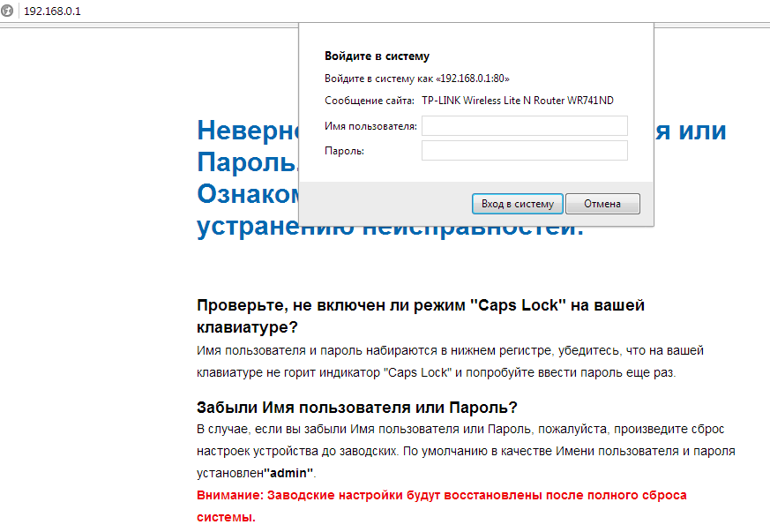Click the Пароль label in dialog

click(344, 152)
